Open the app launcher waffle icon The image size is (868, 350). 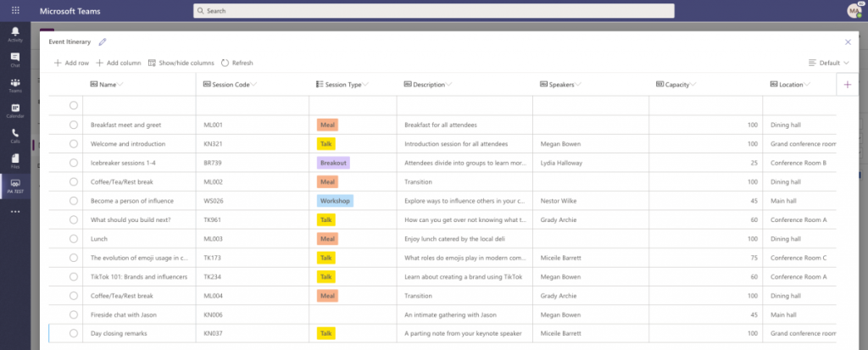point(15,10)
